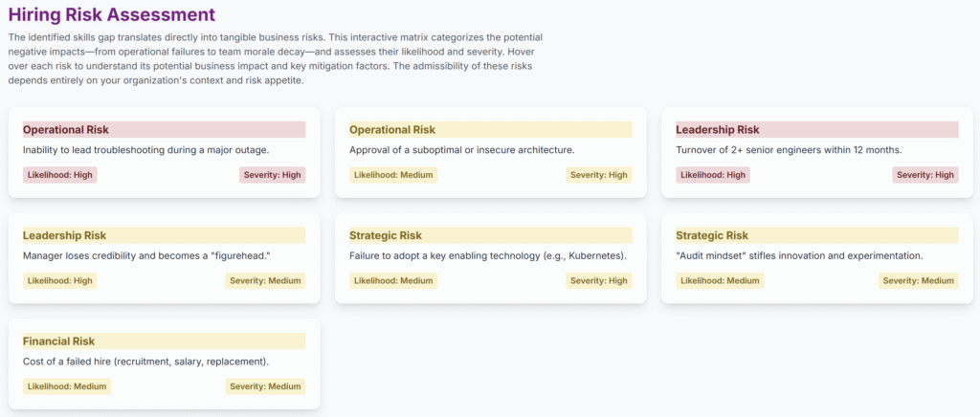Click Severity: High badge on turnover card
The height and width of the screenshot is (417, 980).
click(925, 175)
